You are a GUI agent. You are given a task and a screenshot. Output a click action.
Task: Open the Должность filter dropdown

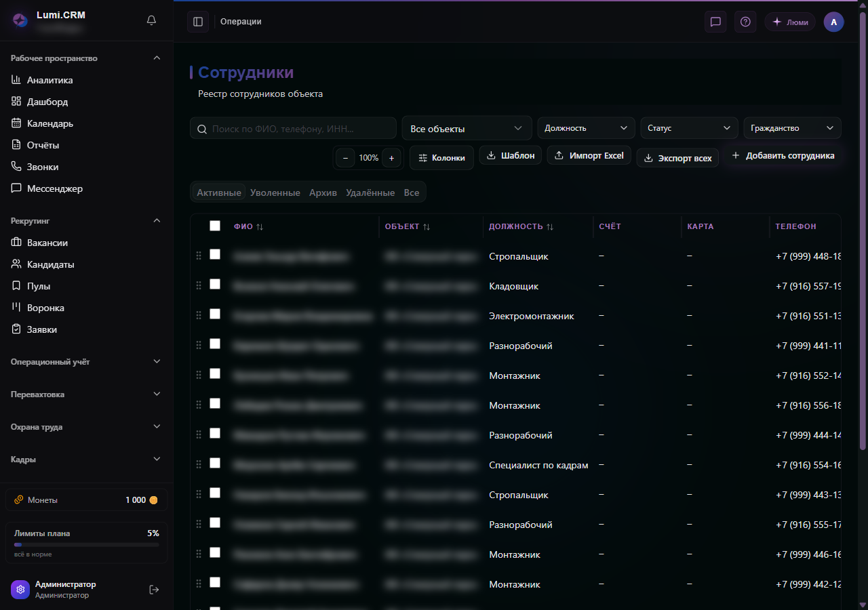[587, 128]
